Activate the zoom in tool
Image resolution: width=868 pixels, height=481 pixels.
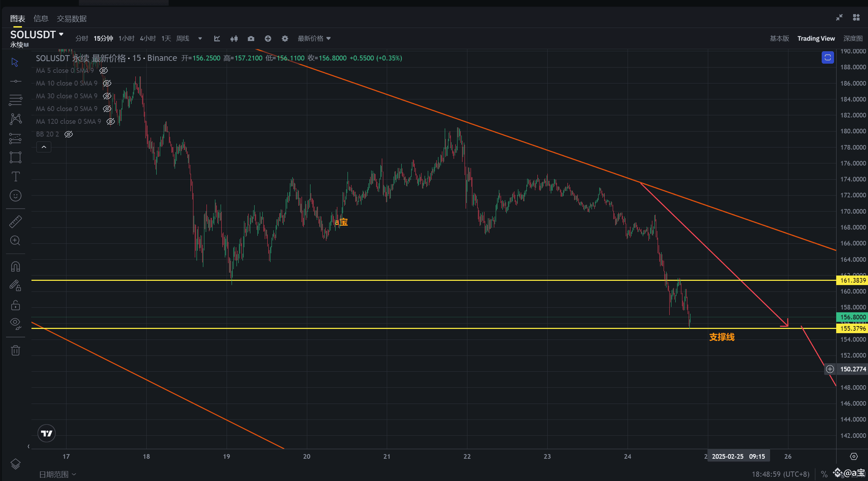pyautogui.click(x=15, y=240)
